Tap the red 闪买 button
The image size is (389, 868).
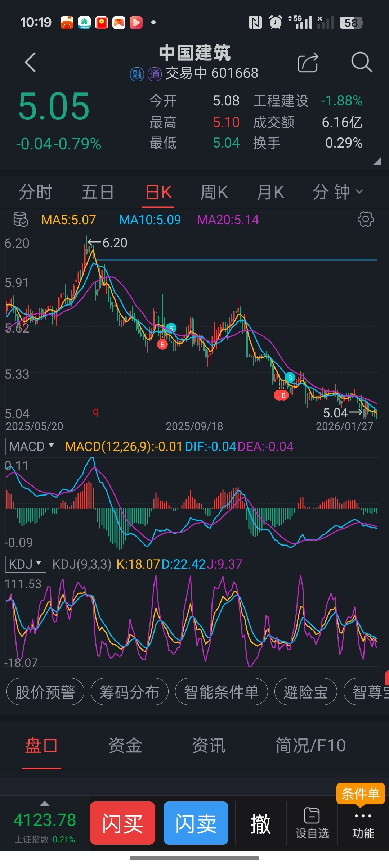pyautogui.click(x=122, y=823)
